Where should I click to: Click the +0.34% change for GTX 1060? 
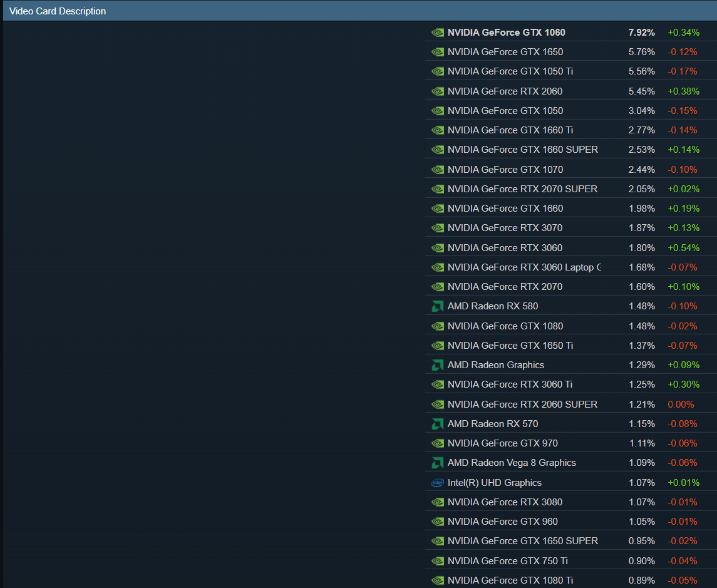click(684, 33)
